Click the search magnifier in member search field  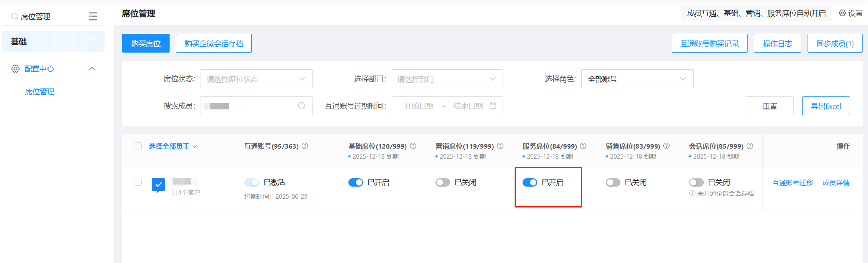302,106
